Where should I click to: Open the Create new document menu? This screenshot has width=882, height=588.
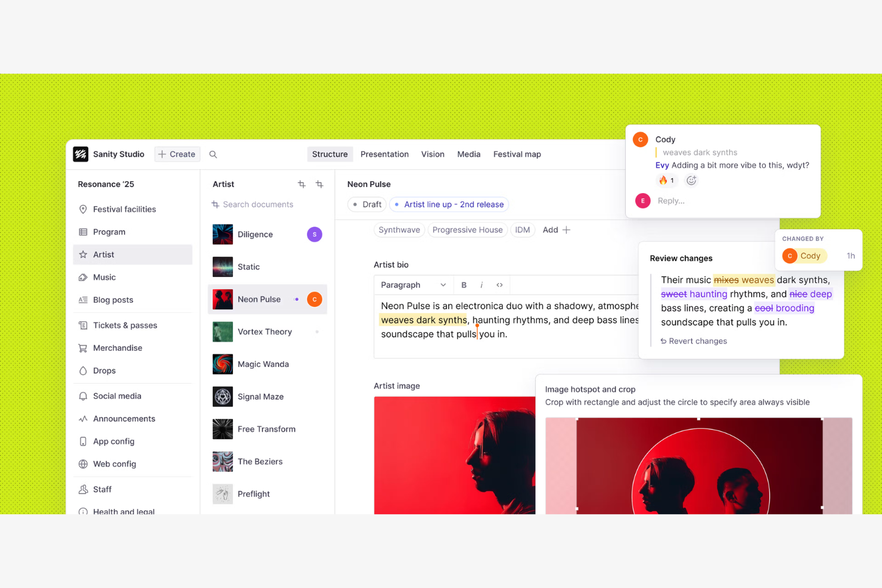point(177,154)
